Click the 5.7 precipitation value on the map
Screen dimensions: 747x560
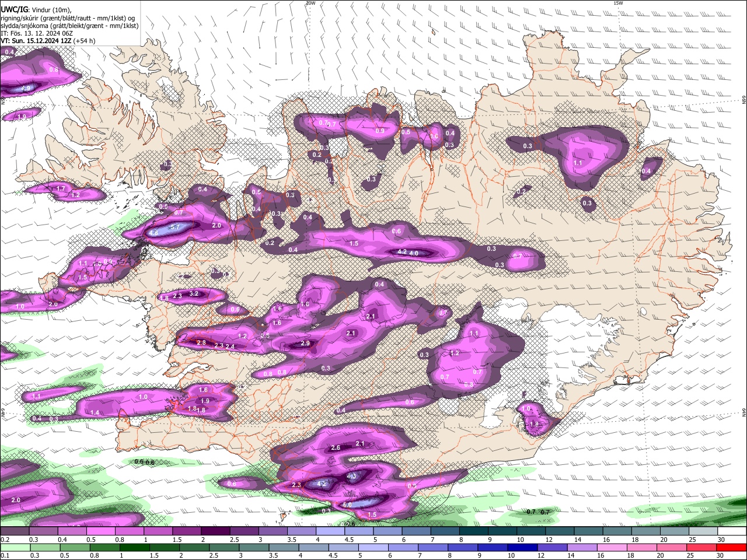click(x=174, y=227)
